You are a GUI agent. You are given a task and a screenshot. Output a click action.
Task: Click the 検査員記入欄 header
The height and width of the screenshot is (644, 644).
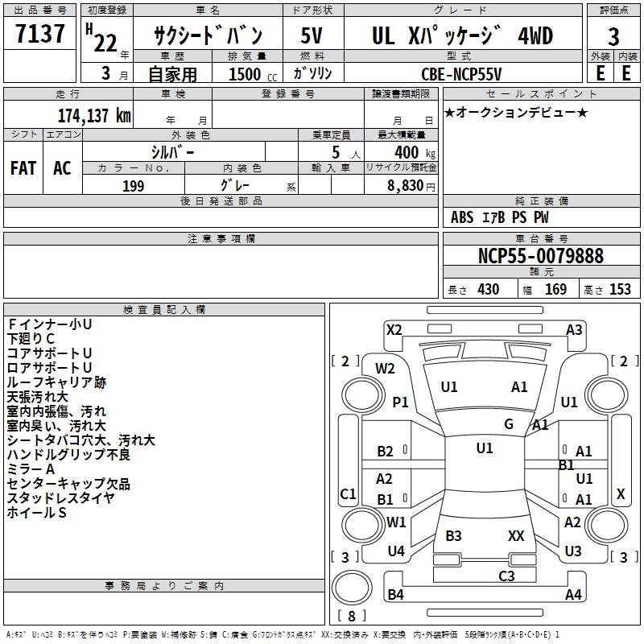(164, 310)
